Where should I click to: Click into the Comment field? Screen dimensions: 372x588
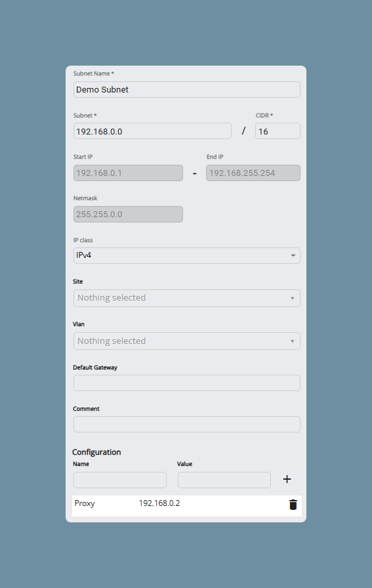[187, 424]
